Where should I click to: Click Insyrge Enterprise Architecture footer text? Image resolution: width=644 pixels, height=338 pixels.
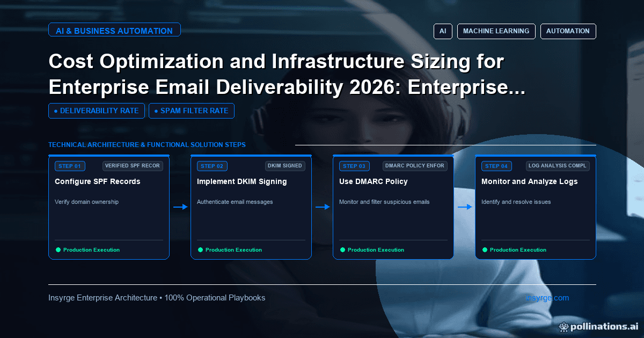click(157, 297)
